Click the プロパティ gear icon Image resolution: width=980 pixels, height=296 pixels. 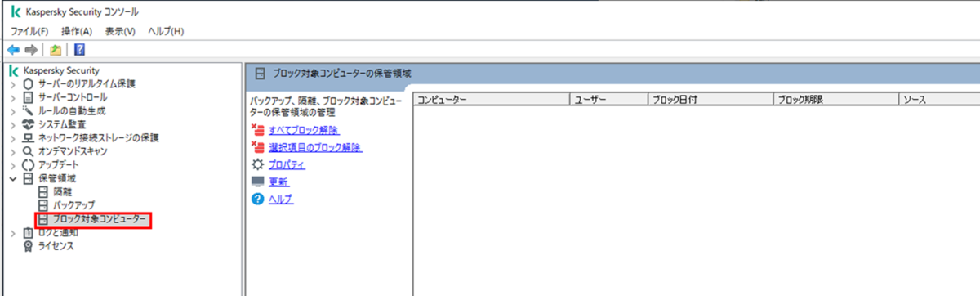coord(258,164)
